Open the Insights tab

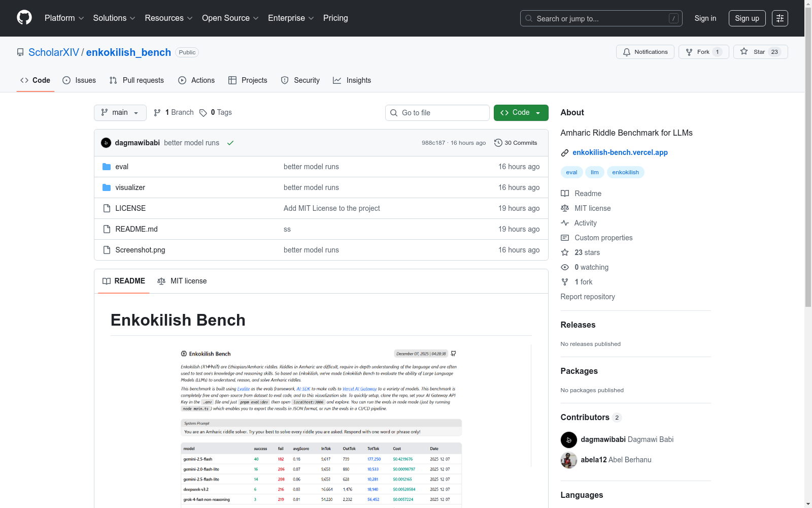point(352,80)
